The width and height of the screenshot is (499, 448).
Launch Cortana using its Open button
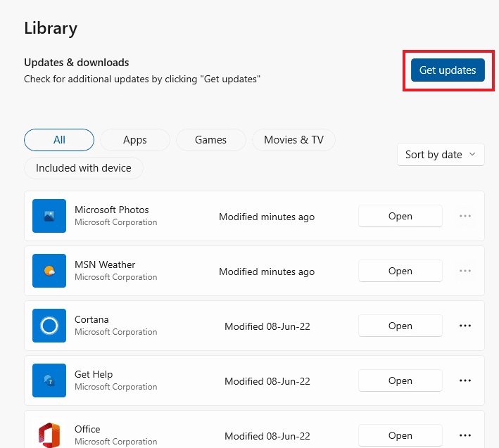point(400,326)
